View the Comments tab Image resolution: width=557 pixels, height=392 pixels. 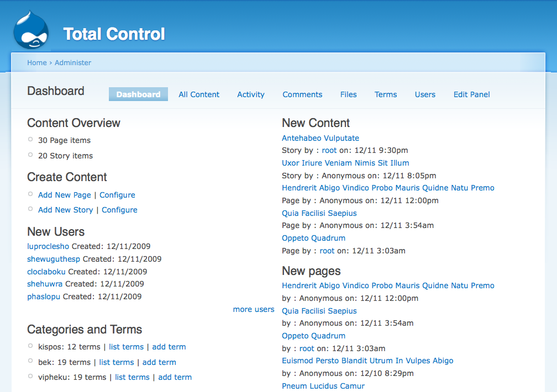pos(302,94)
